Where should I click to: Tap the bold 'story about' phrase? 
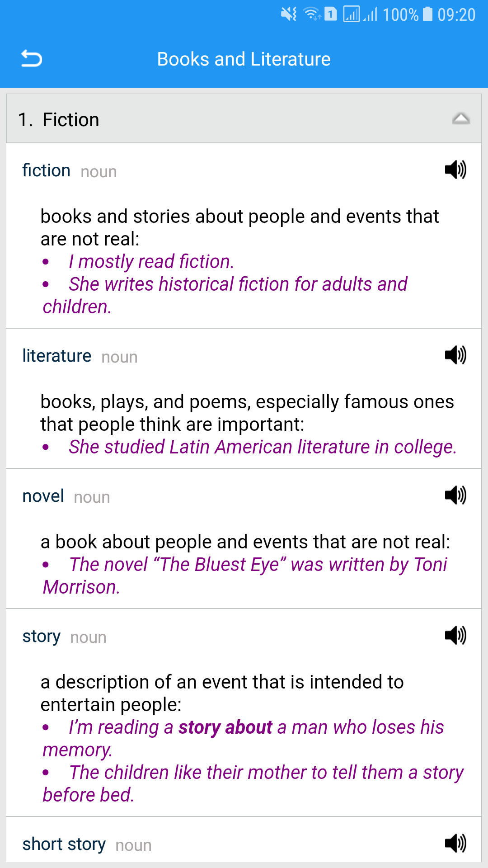point(225,727)
